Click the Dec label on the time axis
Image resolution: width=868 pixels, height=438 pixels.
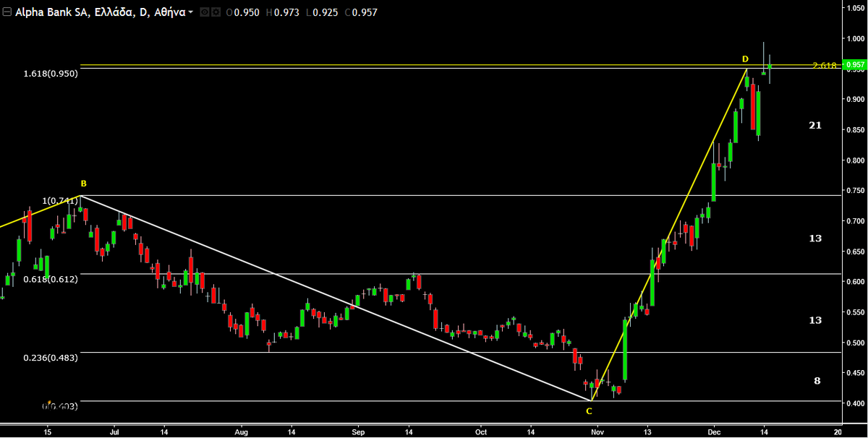click(713, 431)
